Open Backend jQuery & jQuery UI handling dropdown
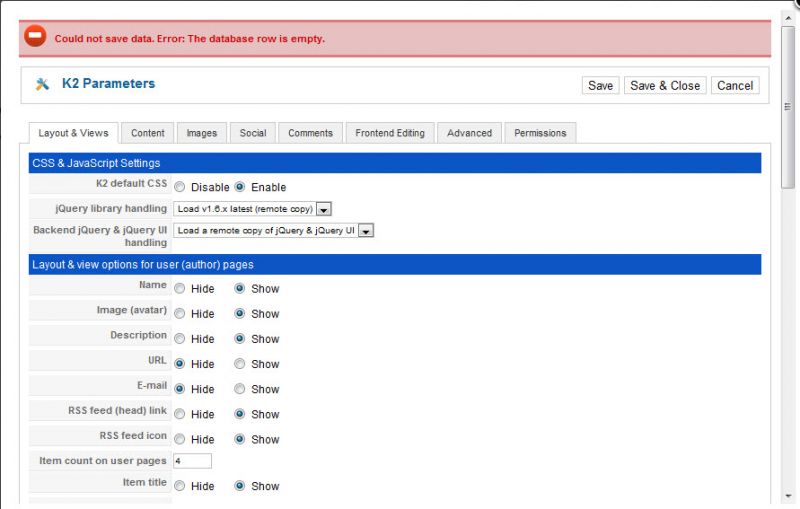 pos(273,231)
